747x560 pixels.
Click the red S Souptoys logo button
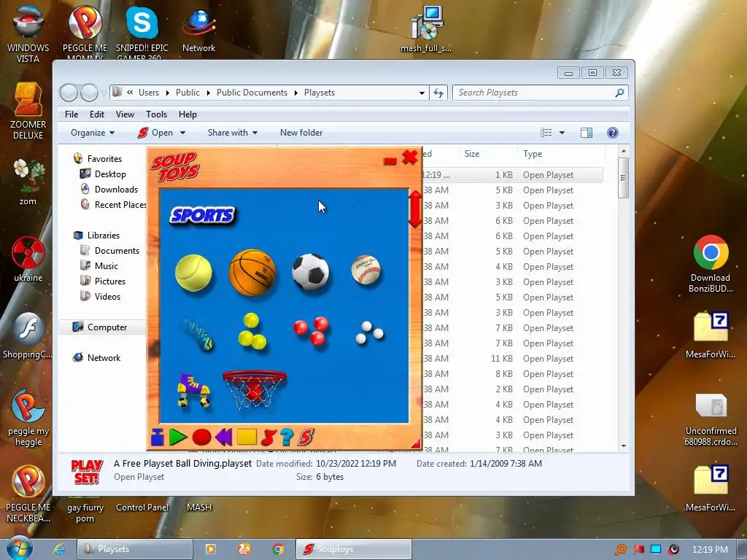click(306, 437)
